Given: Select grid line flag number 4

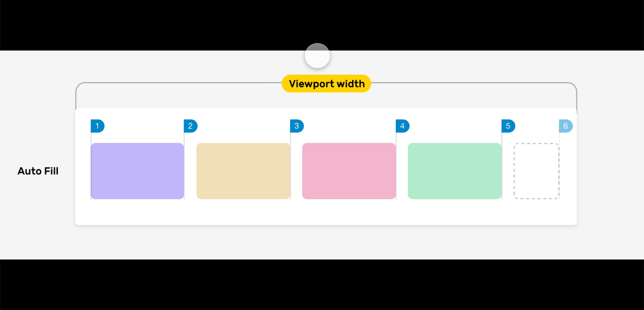Looking at the screenshot, I should 402,126.
